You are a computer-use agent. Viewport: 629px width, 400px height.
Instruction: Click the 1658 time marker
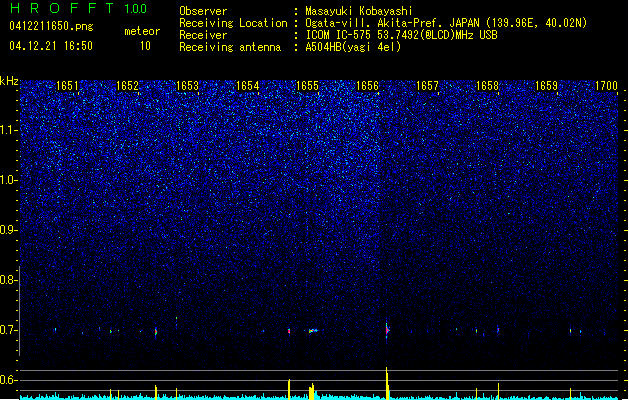point(487,86)
